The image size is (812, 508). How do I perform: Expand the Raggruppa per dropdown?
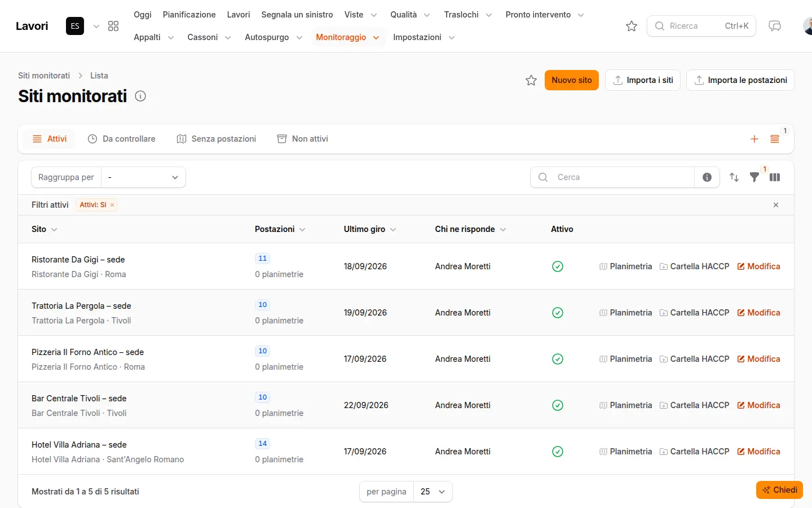(x=143, y=177)
